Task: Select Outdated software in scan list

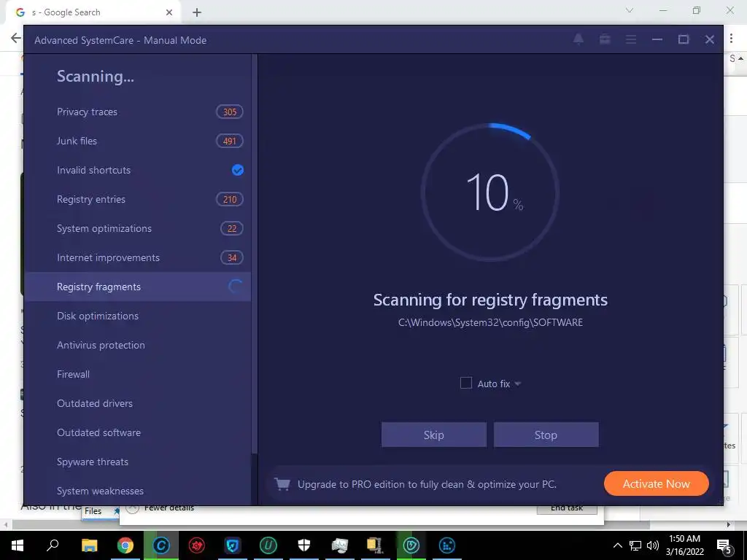Action: pyautogui.click(x=137, y=432)
